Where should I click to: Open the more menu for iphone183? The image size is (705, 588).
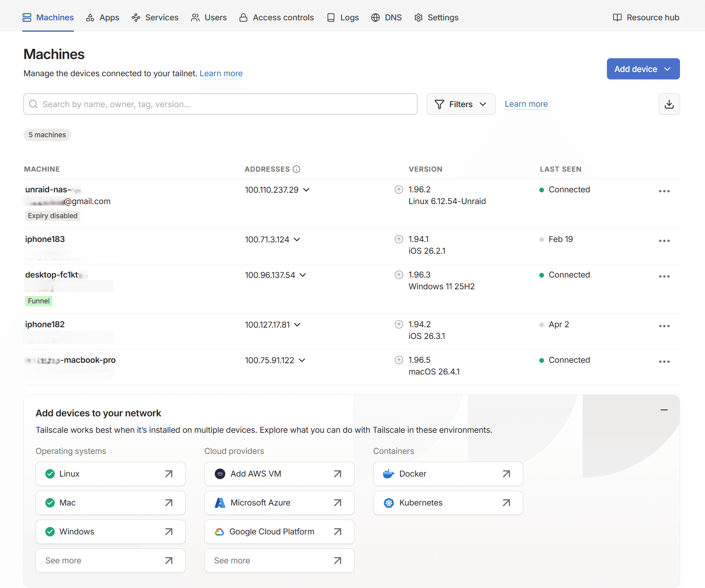pos(664,241)
